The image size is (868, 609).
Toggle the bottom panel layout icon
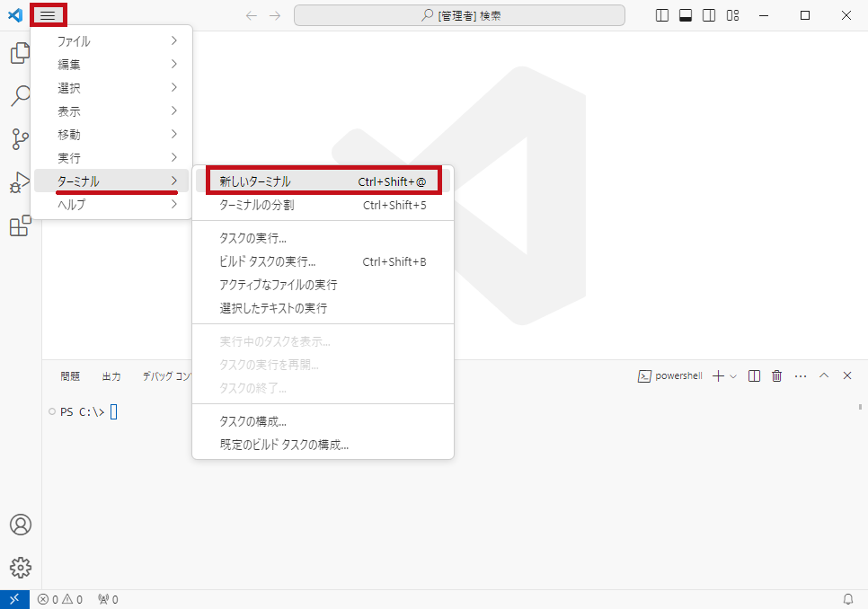pos(686,15)
